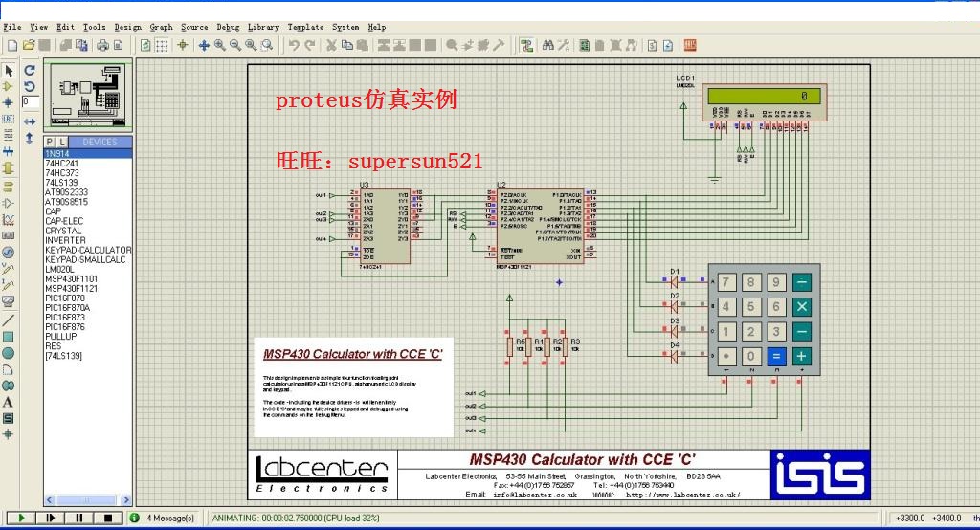Image resolution: width=980 pixels, height=530 pixels.
Task: Click the rotation angle input field
Action: point(30,101)
